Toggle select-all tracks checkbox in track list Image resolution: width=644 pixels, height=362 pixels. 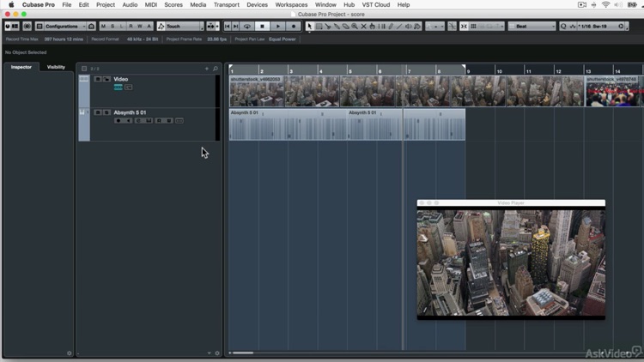pos(84,69)
